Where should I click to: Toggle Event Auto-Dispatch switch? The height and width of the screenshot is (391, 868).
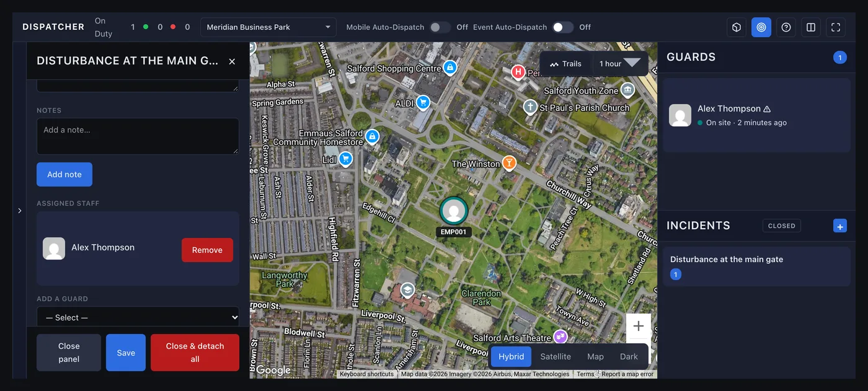point(563,27)
